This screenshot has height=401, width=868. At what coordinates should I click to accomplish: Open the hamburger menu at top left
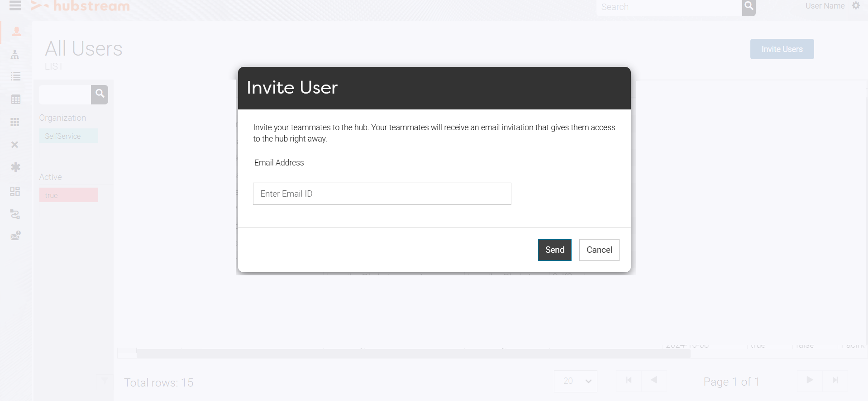pyautogui.click(x=15, y=6)
